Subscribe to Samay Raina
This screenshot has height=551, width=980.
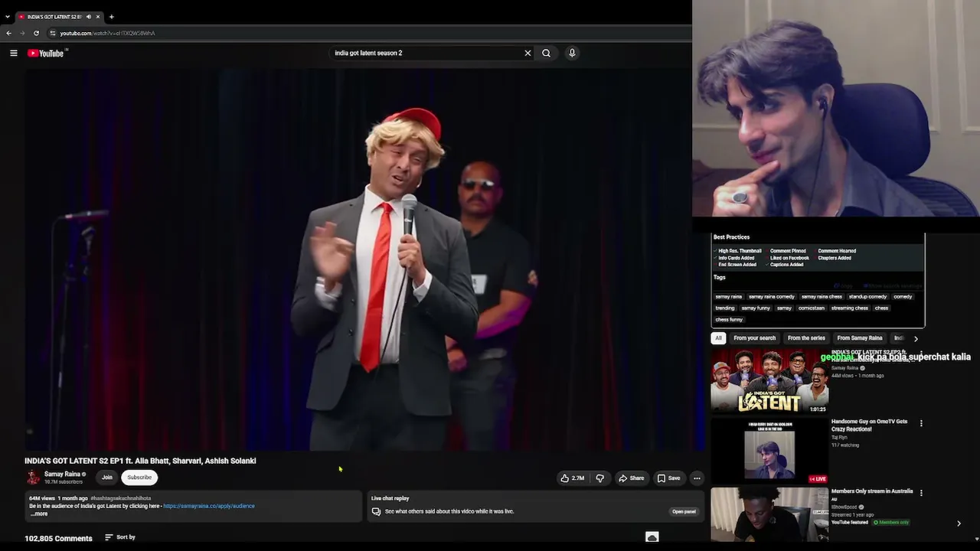139,478
